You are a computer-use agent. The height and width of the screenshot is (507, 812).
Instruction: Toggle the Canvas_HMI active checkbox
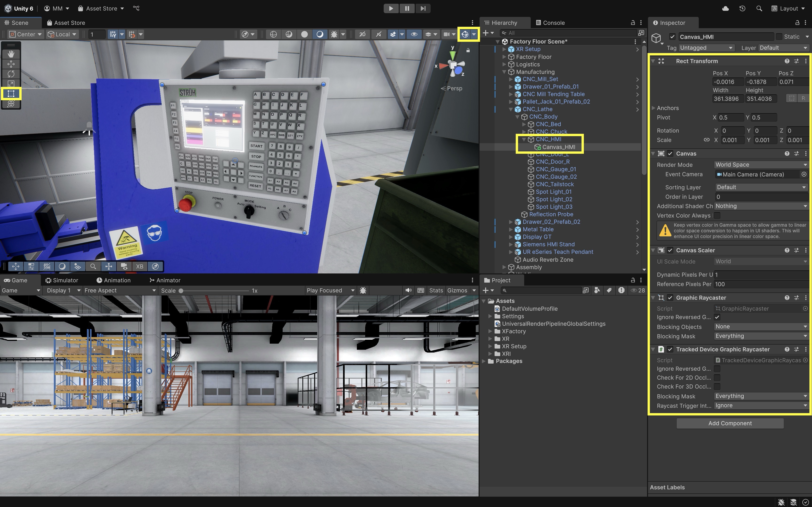[672, 37]
